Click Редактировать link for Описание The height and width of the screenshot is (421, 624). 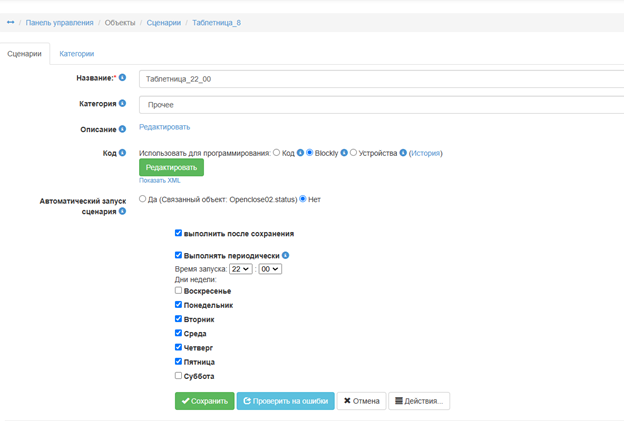click(x=164, y=127)
